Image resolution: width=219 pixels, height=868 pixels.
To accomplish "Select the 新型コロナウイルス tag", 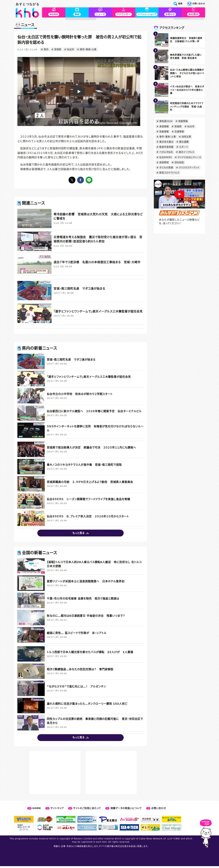I will pyautogui.click(x=168, y=173).
